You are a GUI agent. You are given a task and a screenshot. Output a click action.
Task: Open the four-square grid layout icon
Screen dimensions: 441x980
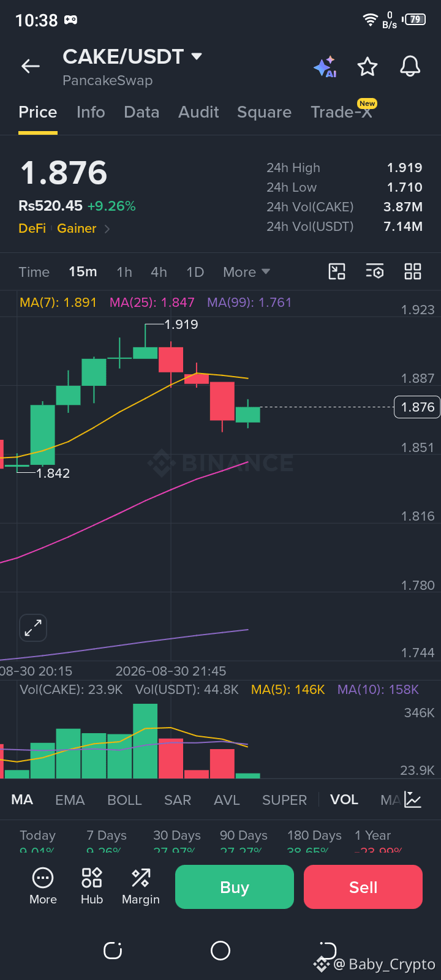tap(413, 271)
